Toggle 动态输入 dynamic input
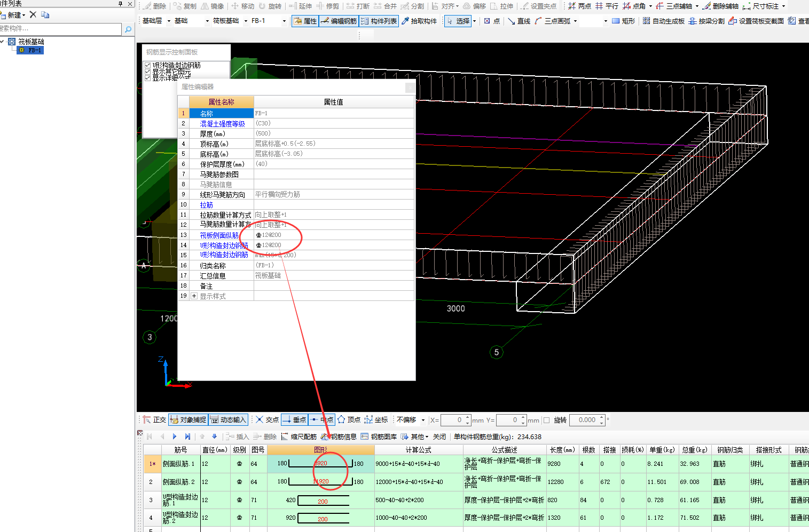 (228, 420)
